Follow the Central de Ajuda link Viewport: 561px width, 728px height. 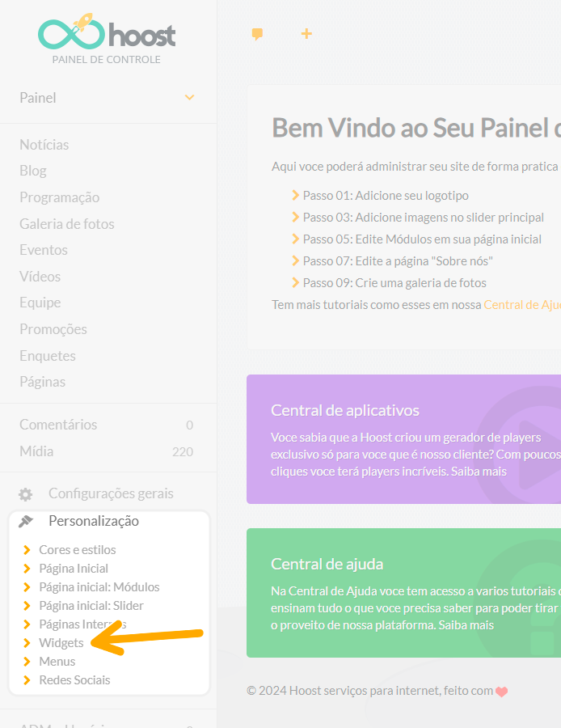point(522,305)
